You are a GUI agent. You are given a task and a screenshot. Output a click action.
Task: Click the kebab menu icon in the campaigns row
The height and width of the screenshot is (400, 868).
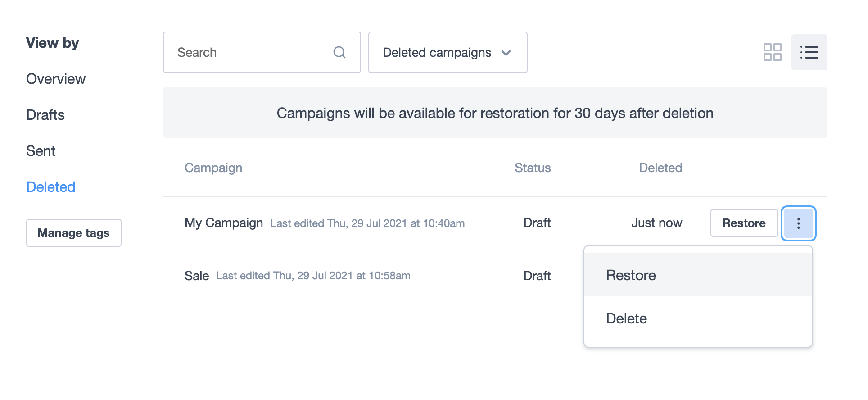[x=798, y=223]
